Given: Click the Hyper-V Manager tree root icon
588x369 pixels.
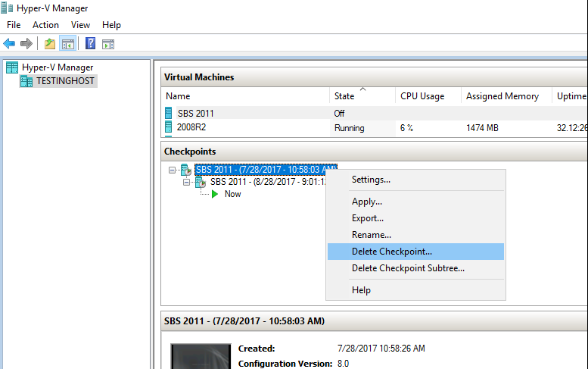Looking at the screenshot, I should (12, 67).
